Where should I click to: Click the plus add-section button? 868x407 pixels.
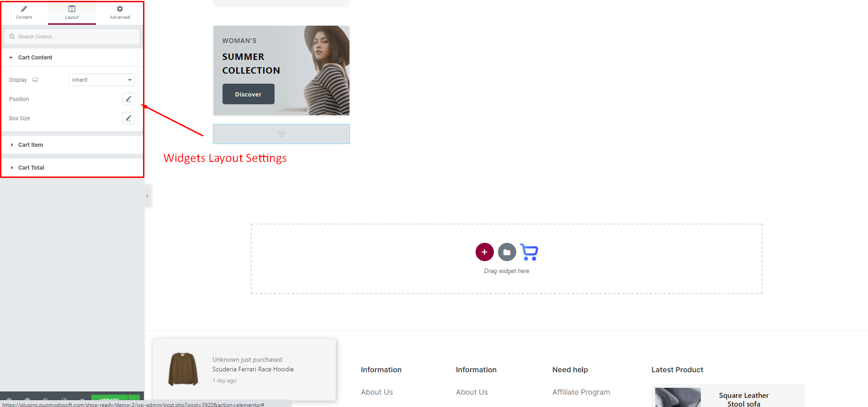pos(484,252)
